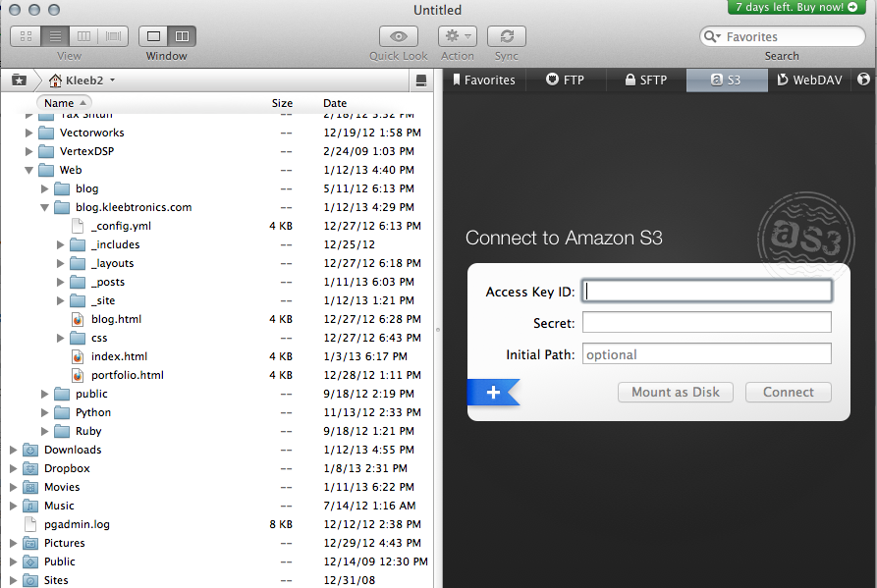Click the pane divider handle
The image size is (877, 588).
click(x=438, y=330)
